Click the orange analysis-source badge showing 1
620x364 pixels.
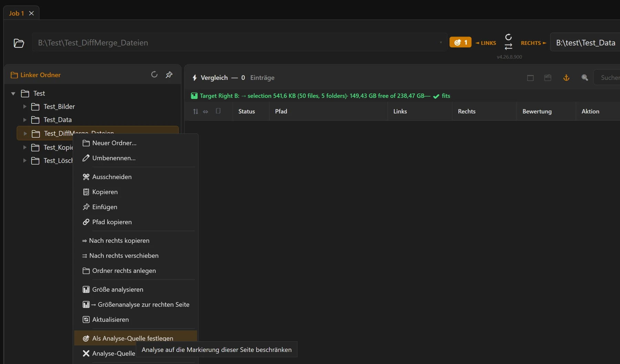(x=461, y=42)
